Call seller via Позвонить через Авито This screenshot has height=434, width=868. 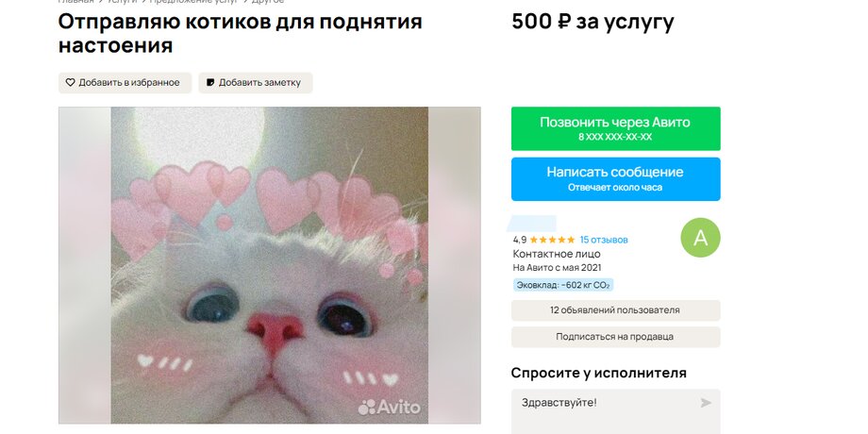pos(615,128)
